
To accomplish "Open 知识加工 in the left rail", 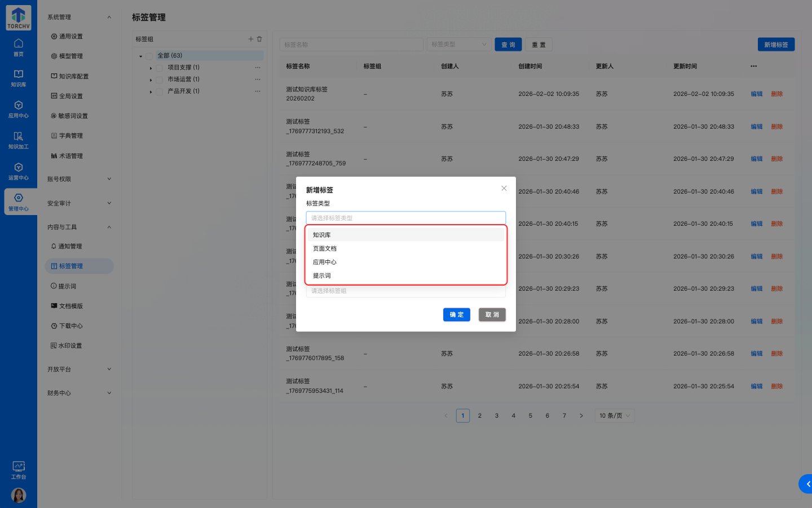I will coord(19,140).
